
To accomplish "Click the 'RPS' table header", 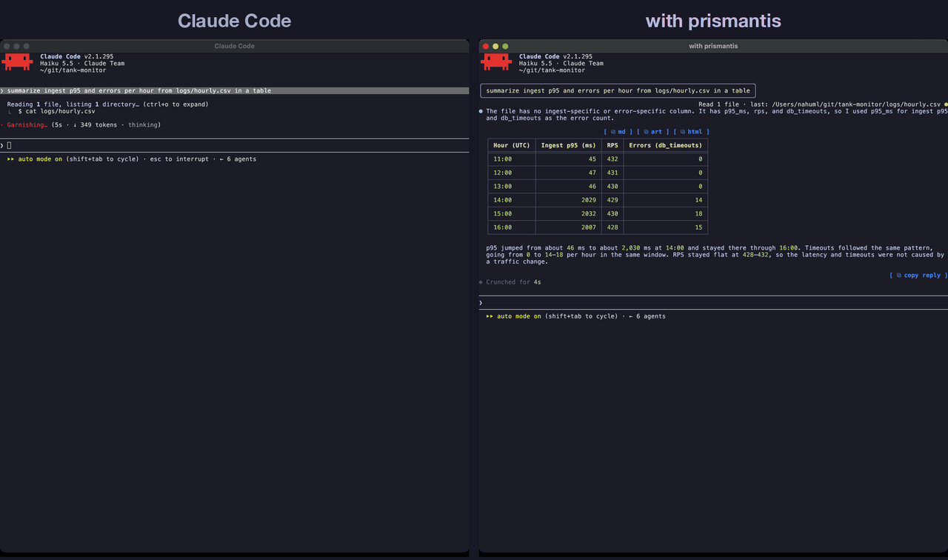I will click(612, 145).
